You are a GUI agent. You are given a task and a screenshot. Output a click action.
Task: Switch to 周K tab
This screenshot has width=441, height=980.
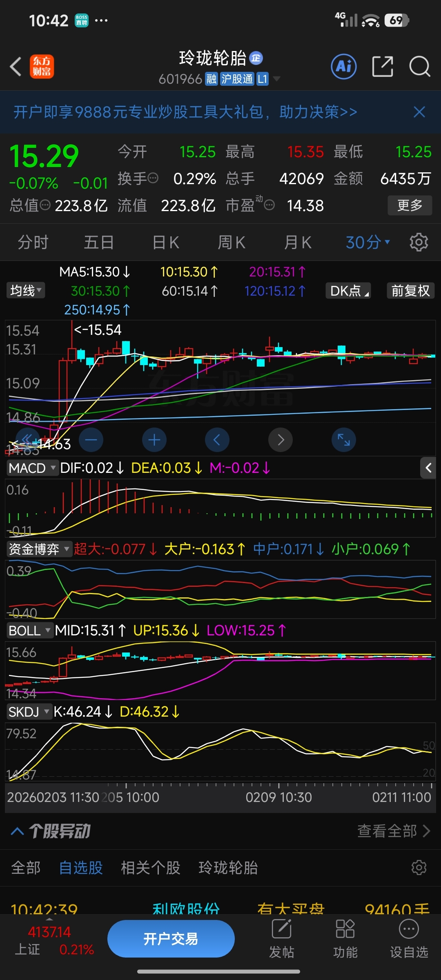point(232,243)
